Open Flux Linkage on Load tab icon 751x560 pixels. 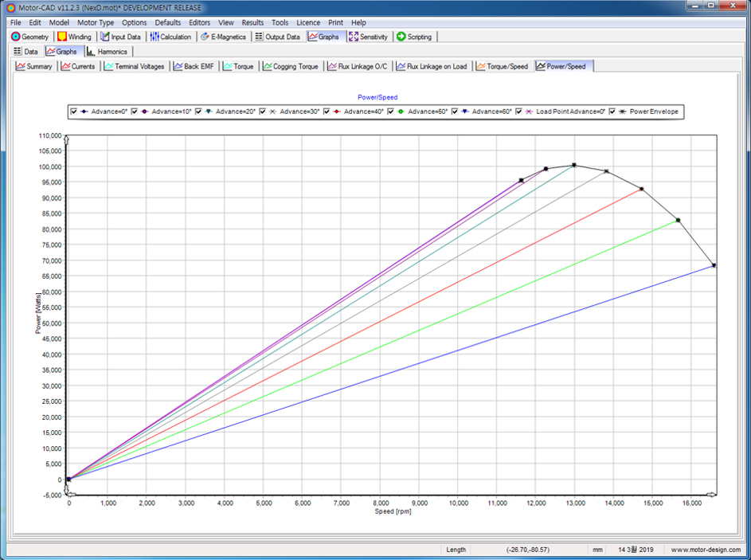pos(401,66)
